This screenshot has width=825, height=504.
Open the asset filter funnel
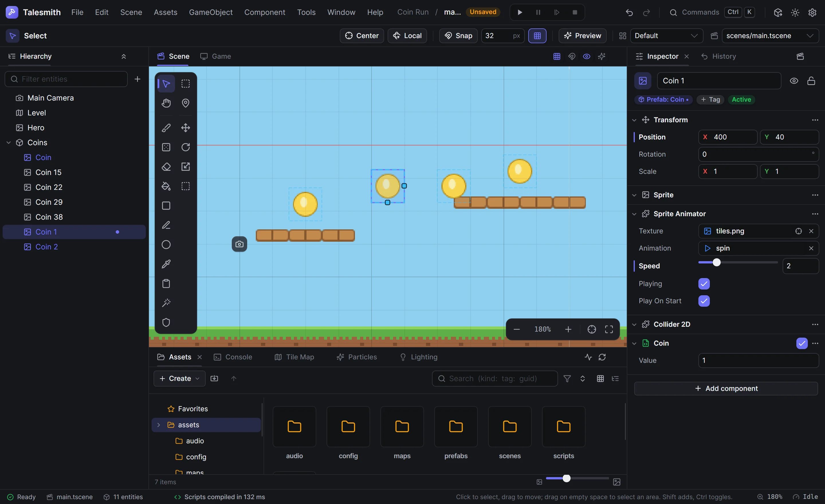[x=567, y=379]
